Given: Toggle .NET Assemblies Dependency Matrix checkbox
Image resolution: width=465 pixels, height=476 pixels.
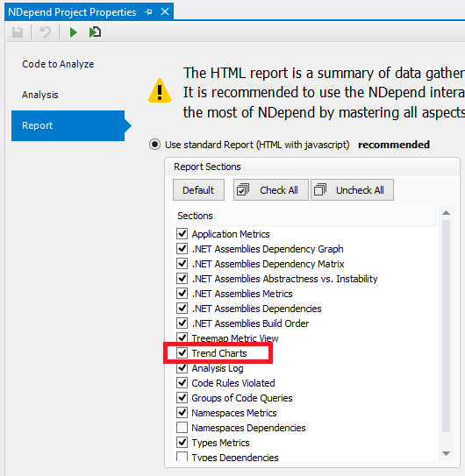Looking at the screenshot, I should [182, 264].
